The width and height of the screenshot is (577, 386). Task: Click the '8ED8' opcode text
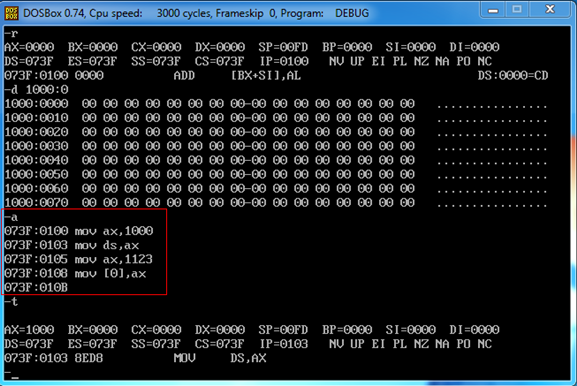pos(89,358)
